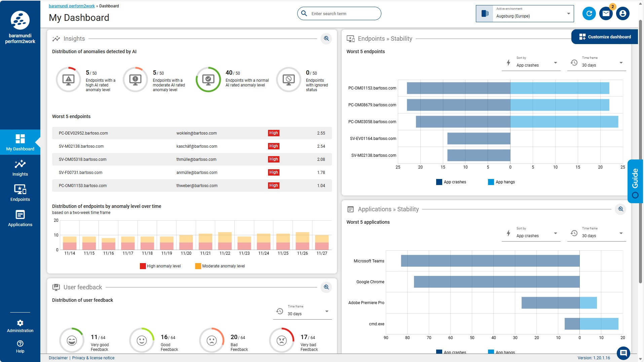This screenshot has width=644, height=362.
Task: Click the refresh icon in the header
Action: click(x=589, y=13)
